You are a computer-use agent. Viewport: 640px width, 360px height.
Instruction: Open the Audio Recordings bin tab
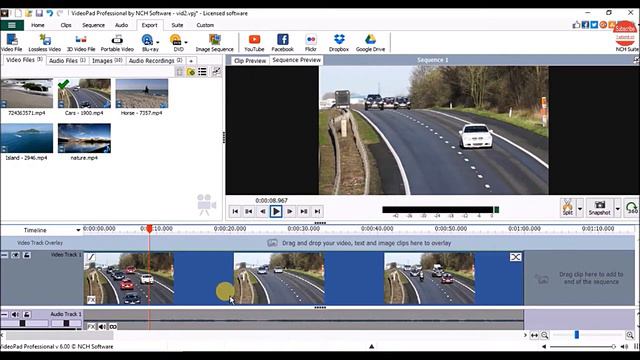[155, 60]
